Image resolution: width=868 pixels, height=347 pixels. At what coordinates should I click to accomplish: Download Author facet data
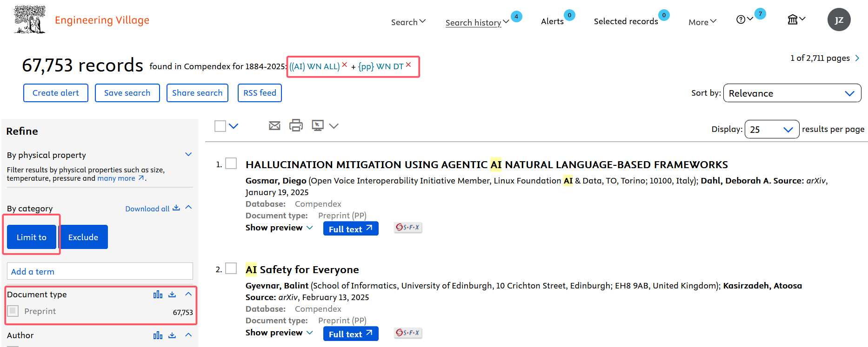pyautogui.click(x=172, y=335)
